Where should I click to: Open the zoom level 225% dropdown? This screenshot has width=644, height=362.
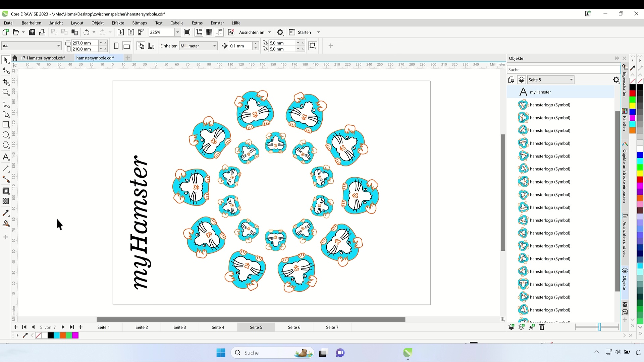[x=177, y=32]
